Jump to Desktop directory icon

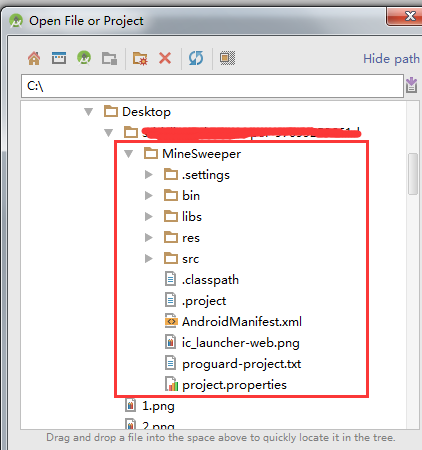pos(59,58)
